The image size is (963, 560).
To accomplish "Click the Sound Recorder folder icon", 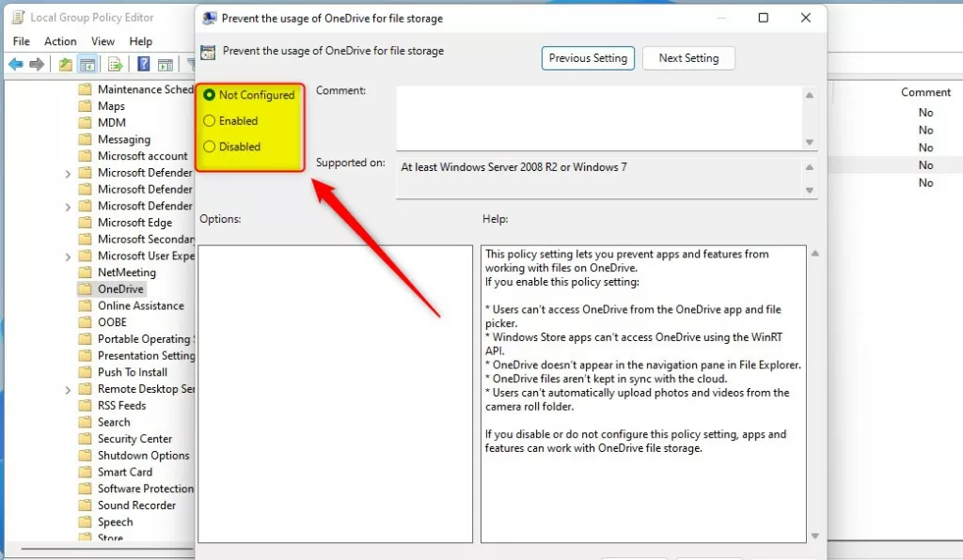I will pos(85,505).
